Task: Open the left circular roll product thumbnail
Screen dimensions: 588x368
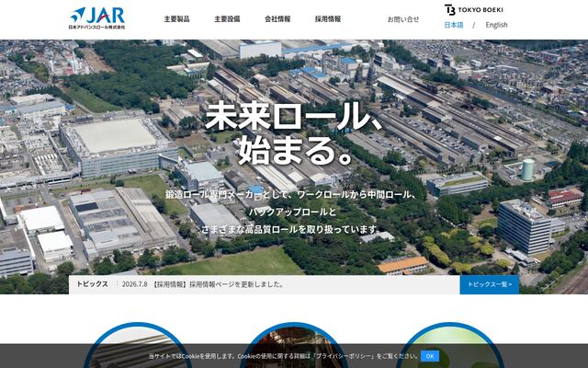Action: [x=138, y=346]
